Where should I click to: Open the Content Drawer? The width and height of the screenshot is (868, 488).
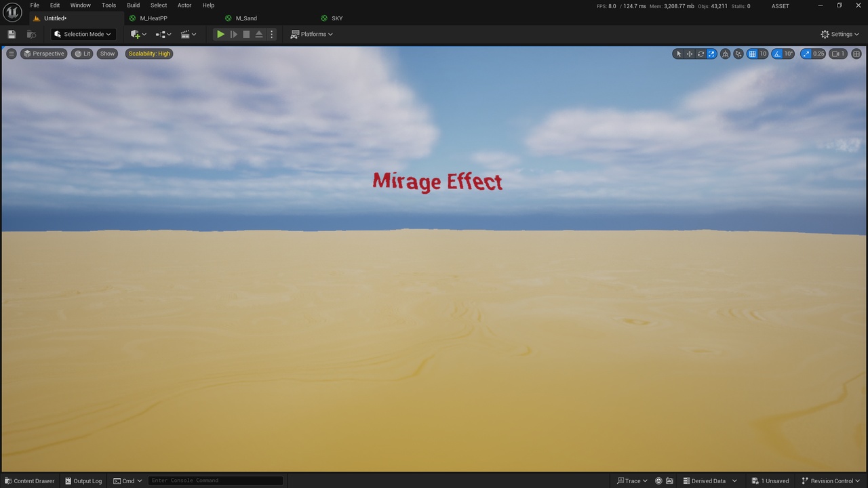click(30, 481)
